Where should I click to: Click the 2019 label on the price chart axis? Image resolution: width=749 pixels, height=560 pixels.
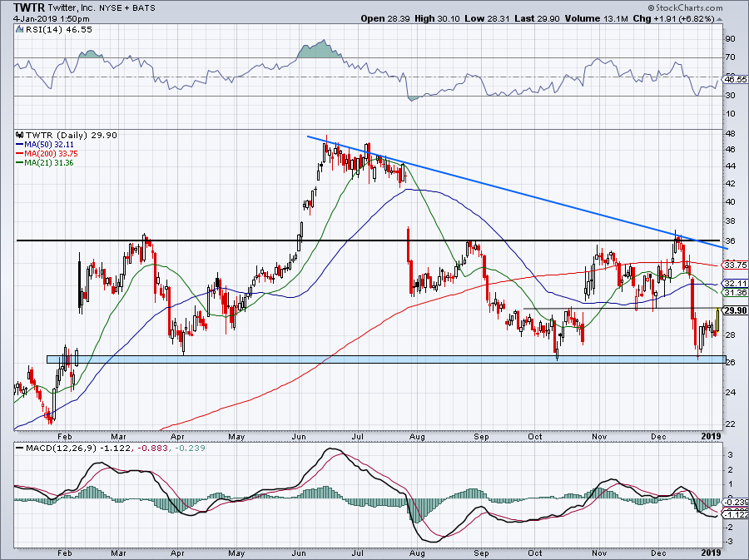711,436
